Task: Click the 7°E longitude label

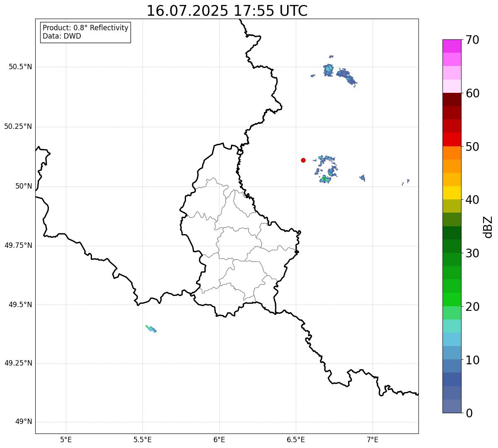Action: (x=373, y=439)
